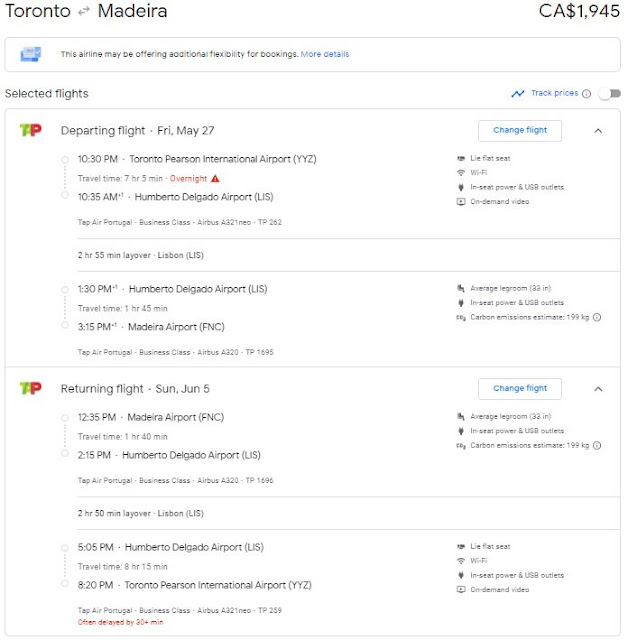
Task: Click the TAP logo beside Departing flight
Action: [30, 131]
